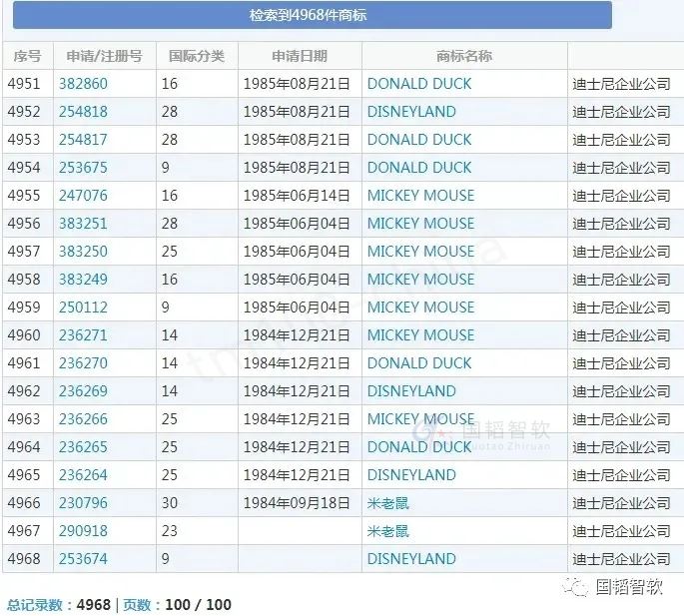Open registration number 253675 link
This screenshot has height=616, width=684.
(x=83, y=167)
